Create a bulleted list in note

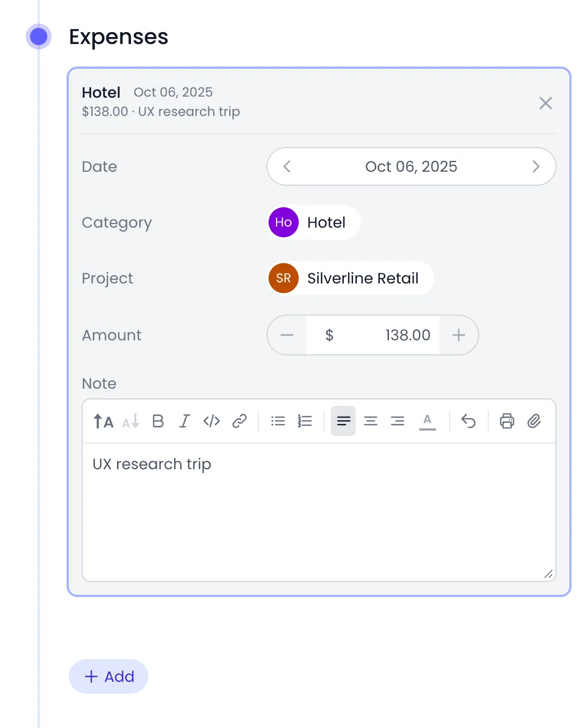point(278,421)
